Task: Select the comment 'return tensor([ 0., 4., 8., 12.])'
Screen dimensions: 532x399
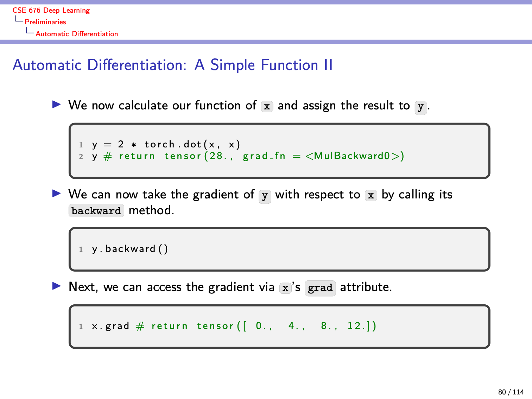Action: pos(264,326)
